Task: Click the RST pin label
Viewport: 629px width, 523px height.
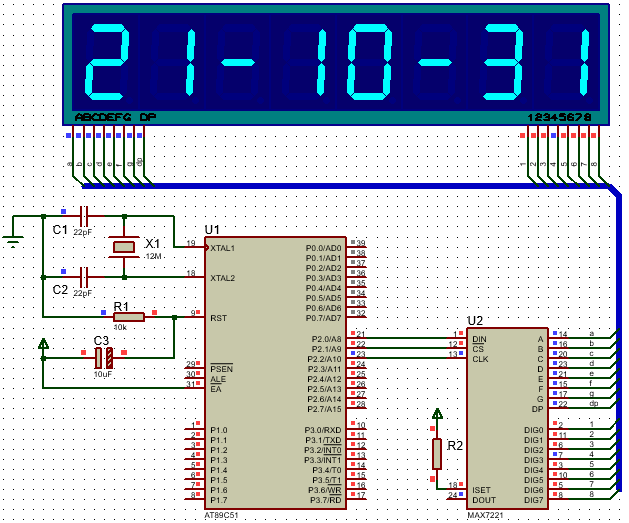Action: pos(219,318)
